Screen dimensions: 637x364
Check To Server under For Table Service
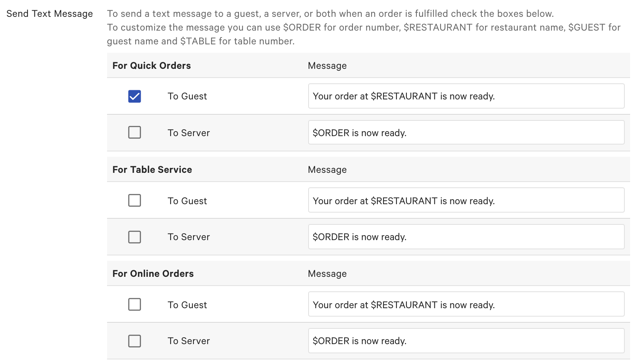click(x=134, y=237)
